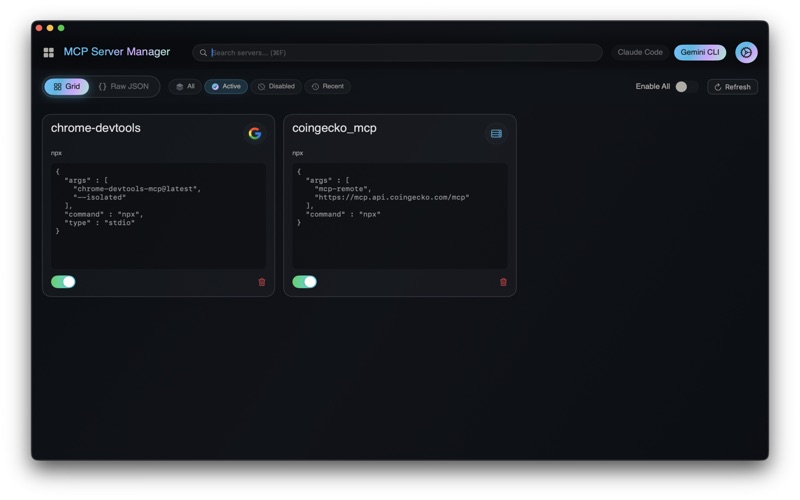The image size is (800, 500).
Task: Click the coingecko_mcp JSON config block
Action: pos(399,216)
